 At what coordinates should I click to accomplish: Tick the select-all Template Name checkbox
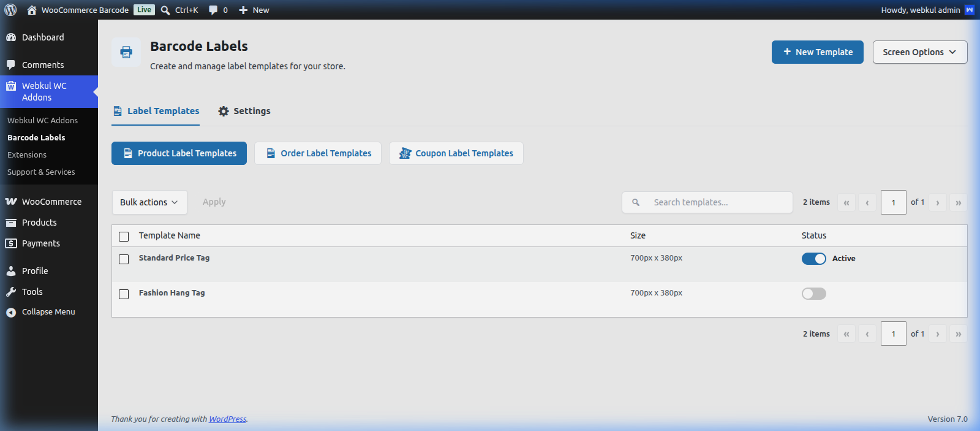tap(124, 237)
